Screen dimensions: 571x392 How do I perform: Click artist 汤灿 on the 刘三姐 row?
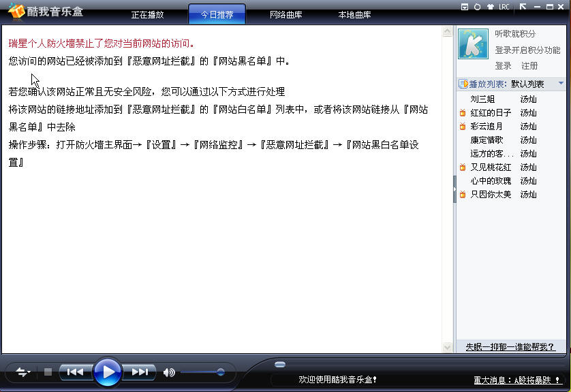(528, 99)
